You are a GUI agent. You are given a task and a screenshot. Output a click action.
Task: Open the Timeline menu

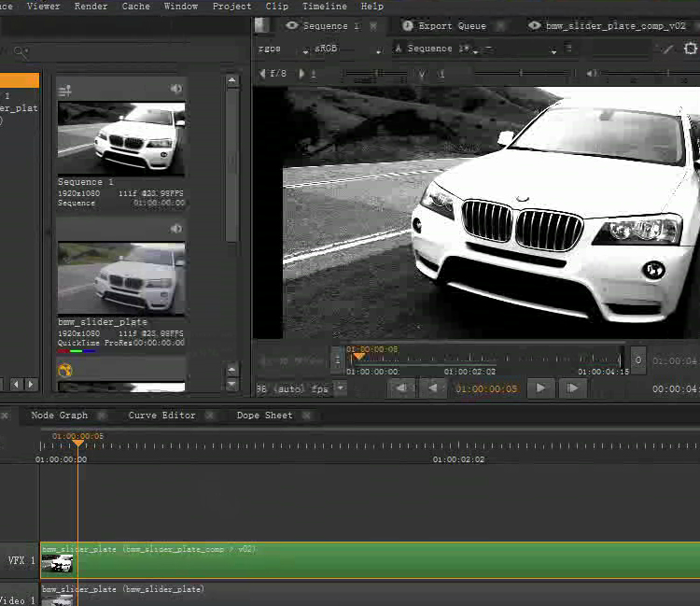[325, 7]
